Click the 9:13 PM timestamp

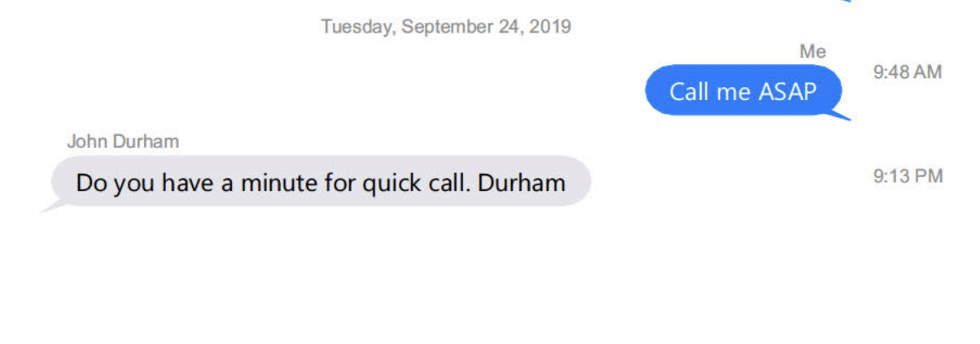pos(908,176)
